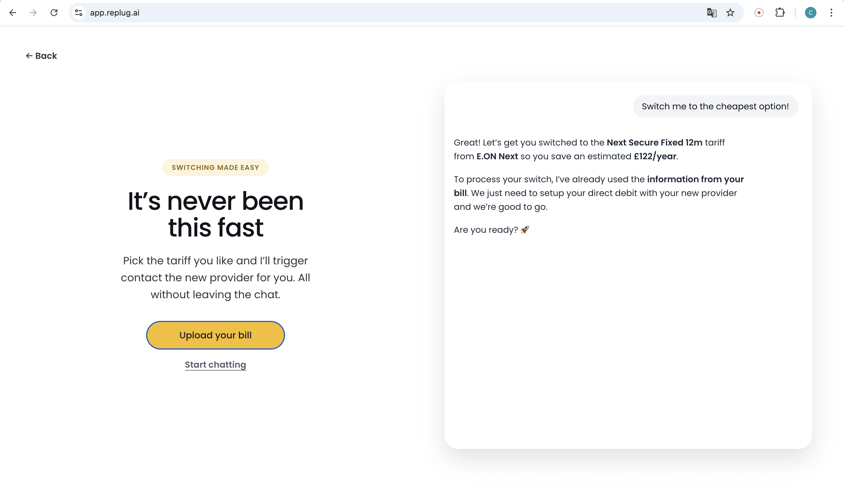
Task: Open the Start chatting link
Action: click(215, 365)
